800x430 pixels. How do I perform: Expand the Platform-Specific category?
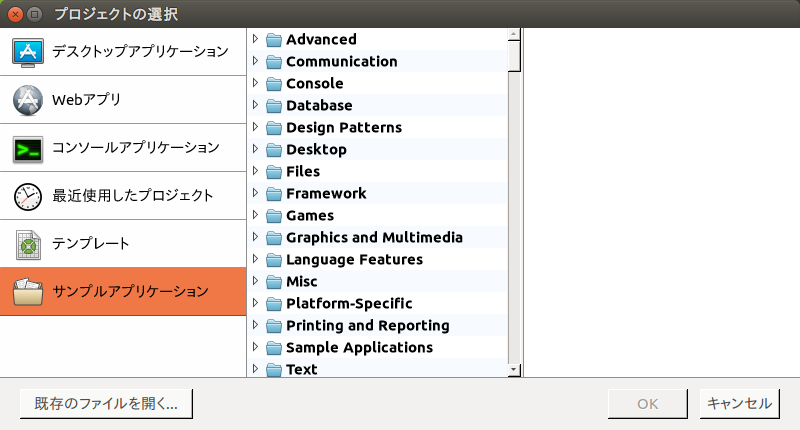[256, 303]
